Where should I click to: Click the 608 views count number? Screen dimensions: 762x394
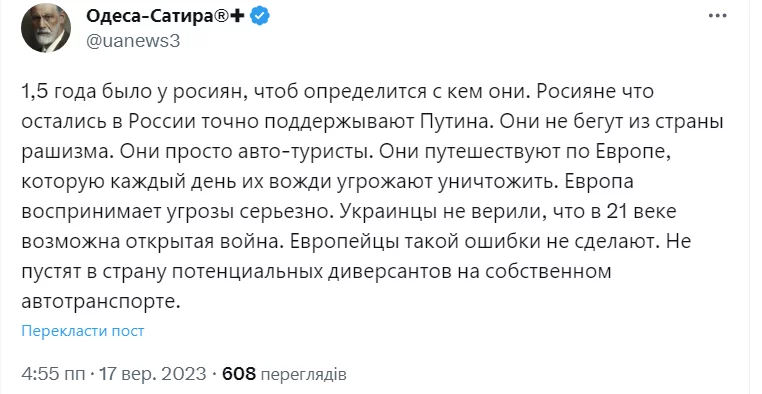click(x=239, y=374)
